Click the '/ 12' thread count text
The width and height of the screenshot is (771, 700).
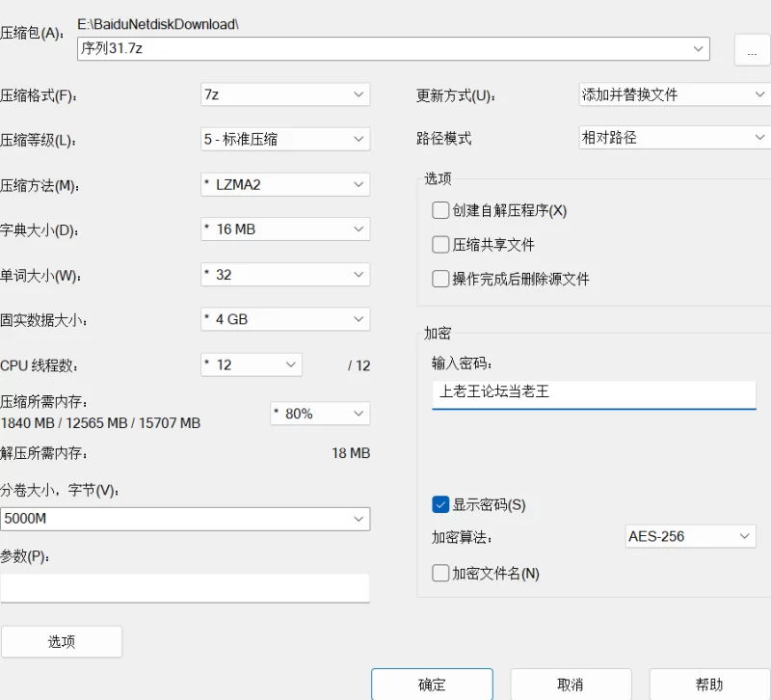pos(359,365)
